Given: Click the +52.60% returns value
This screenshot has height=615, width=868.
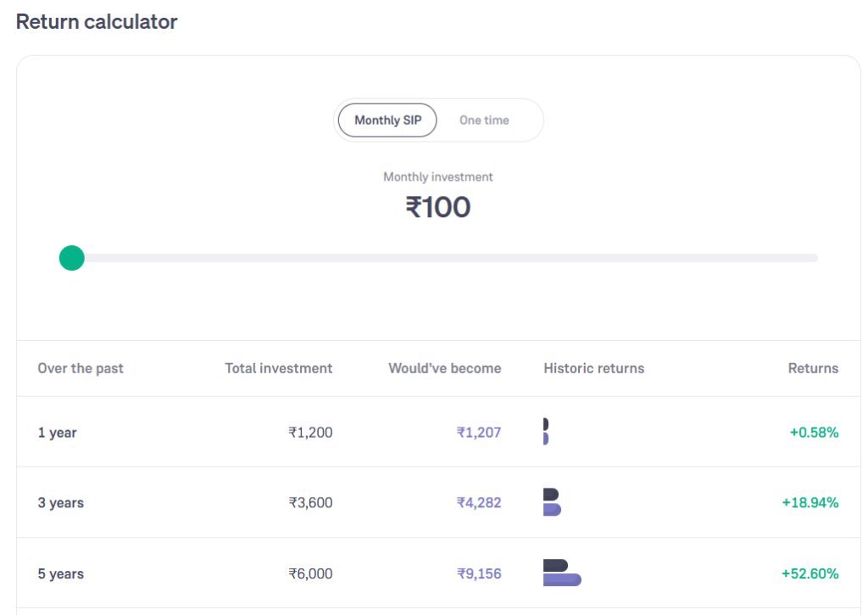Looking at the screenshot, I should point(810,573).
